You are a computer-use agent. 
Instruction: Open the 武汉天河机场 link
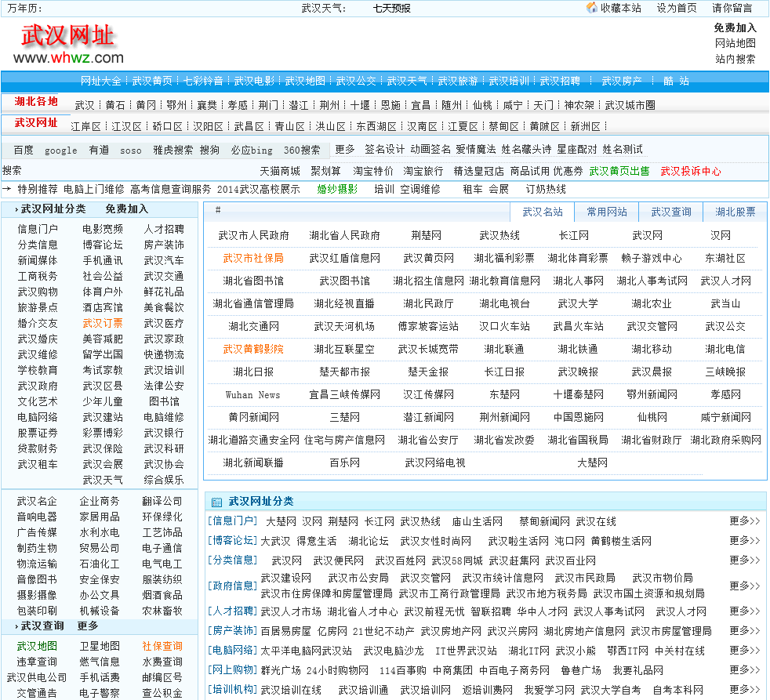pos(344,326)
